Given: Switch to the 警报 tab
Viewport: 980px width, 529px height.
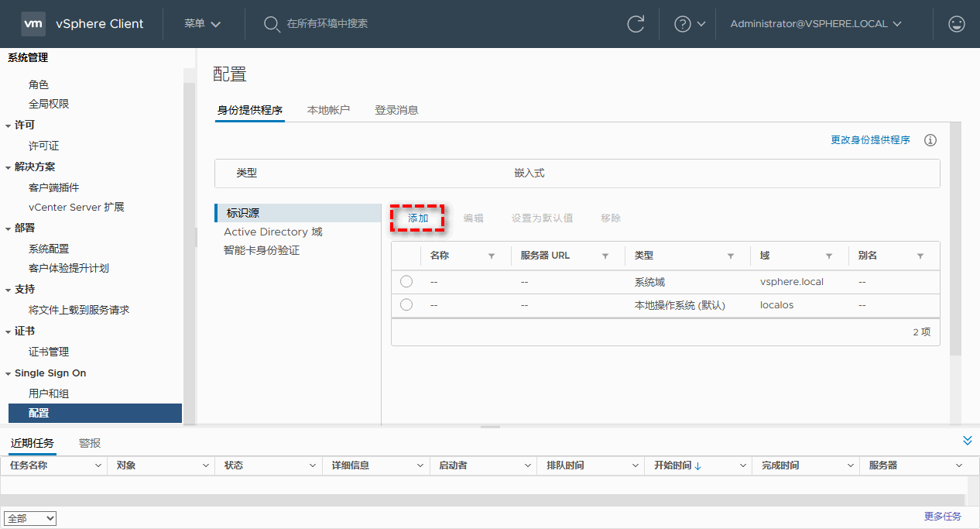Looking at the screenshot, I should coord(90,443).
